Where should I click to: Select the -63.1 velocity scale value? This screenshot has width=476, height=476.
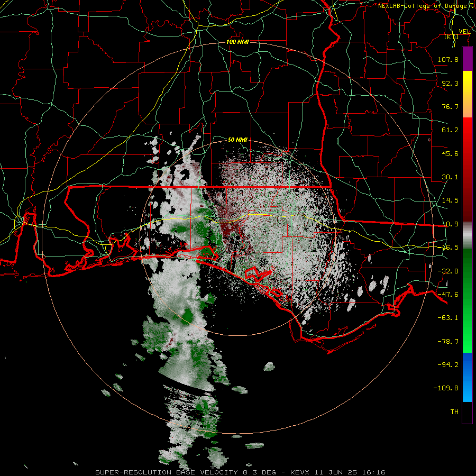(x=448, y=318)
